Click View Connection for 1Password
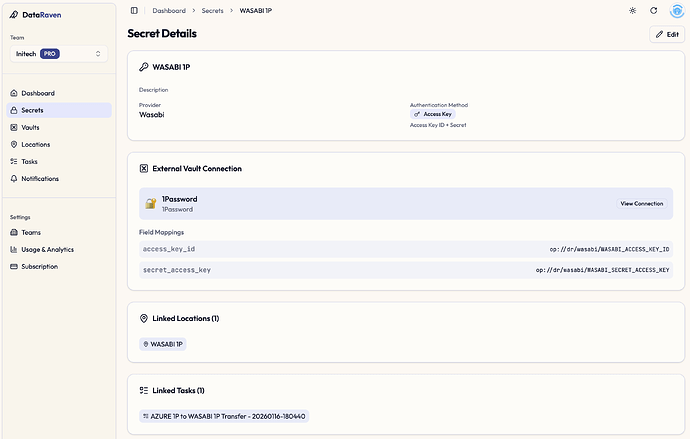The height and width of the screenshot is (439, 690). (x=641, y=203)
